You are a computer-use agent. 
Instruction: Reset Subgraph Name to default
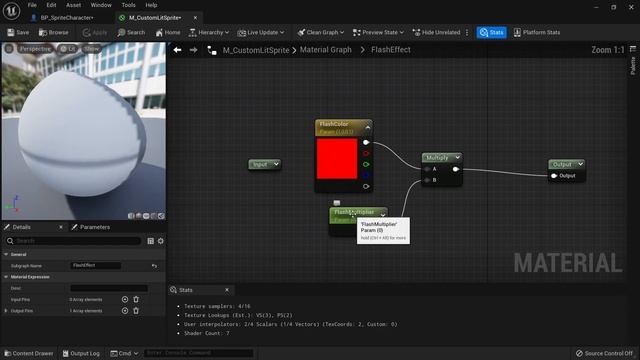tap(154, 266)
